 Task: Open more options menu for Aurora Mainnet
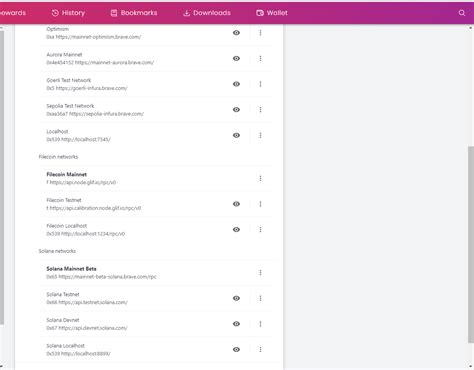click(260, 58)
